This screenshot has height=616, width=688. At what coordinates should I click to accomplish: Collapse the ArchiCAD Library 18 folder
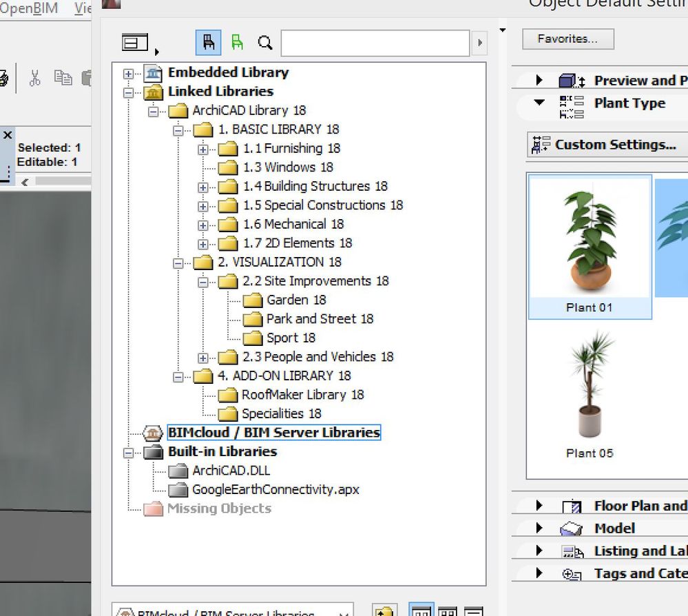tap(153, 112)
